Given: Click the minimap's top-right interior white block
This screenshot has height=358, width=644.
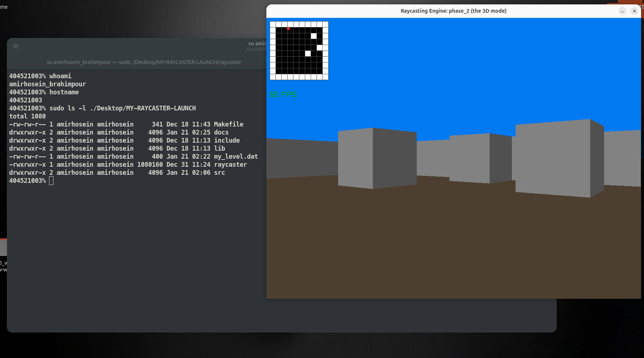Looking at the screenshot, I should 314,36.
